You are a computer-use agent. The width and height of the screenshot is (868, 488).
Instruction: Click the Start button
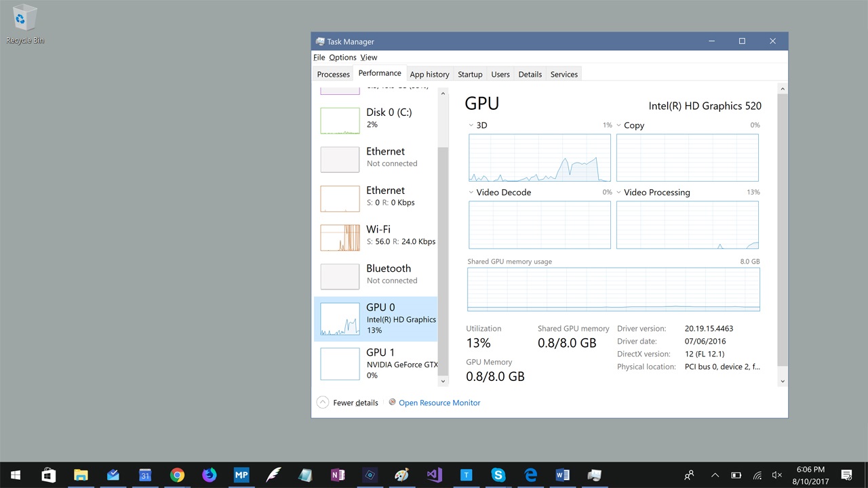14,474
